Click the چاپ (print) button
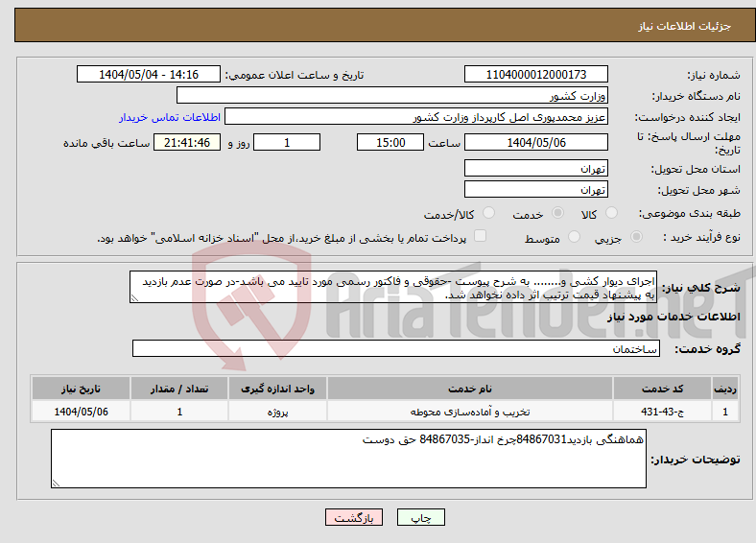The image size is (756, 543). pos(420,517)
